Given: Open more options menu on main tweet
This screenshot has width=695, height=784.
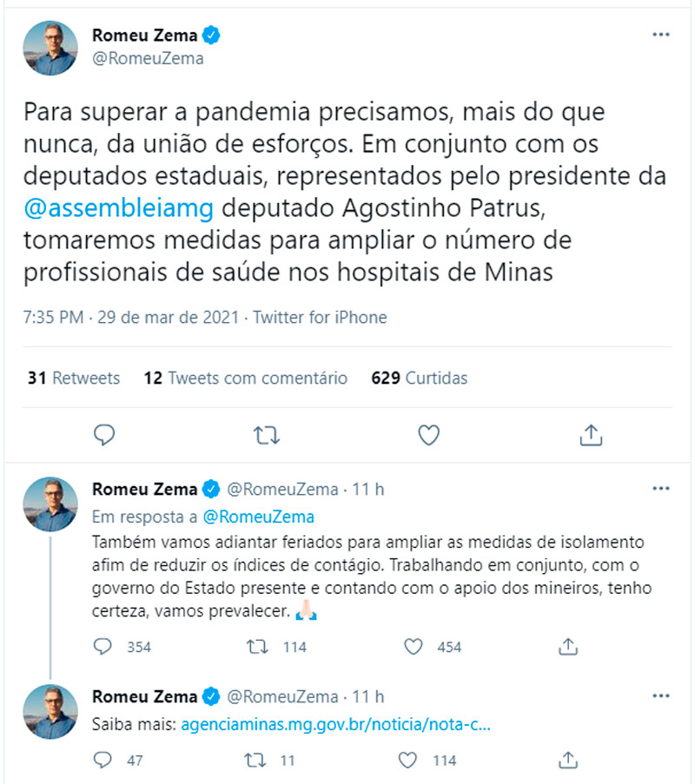Looking at the screenshot, I should pyautogui.click(x=660, y=36).
